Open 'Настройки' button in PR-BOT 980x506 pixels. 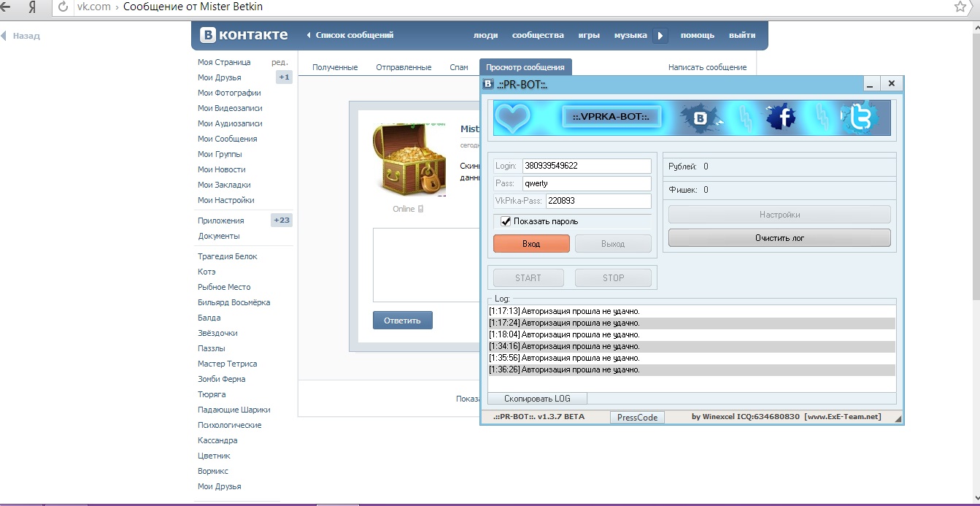click(x=779, y=215)
